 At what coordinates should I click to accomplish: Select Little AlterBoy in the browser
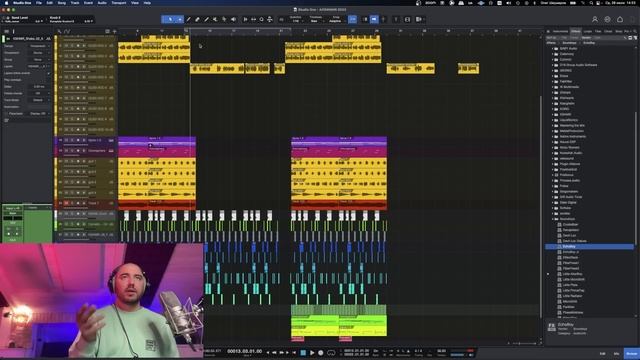[x=572, y=274]
